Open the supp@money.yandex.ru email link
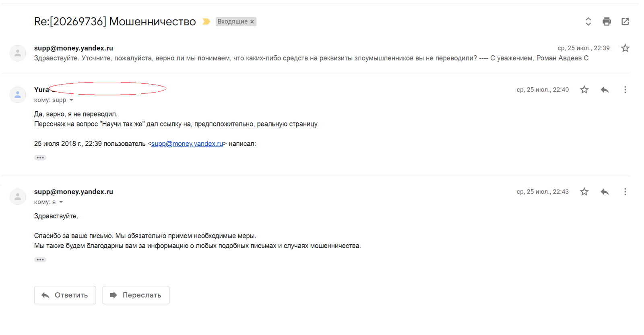The width and height of the screenshot is (644, 335). point(187,144)
